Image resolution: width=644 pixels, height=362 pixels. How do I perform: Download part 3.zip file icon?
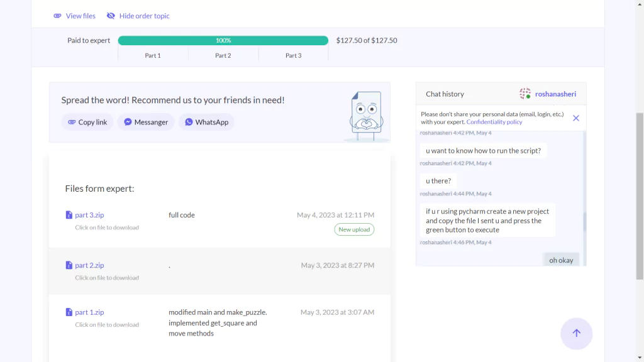coord(69,215)
